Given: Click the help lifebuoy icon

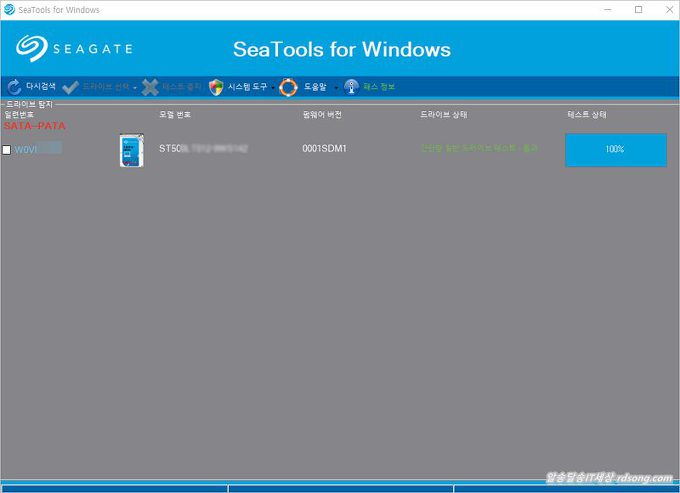Looking at the screenshot, I should pyautogui.click(x=289, y=87).
